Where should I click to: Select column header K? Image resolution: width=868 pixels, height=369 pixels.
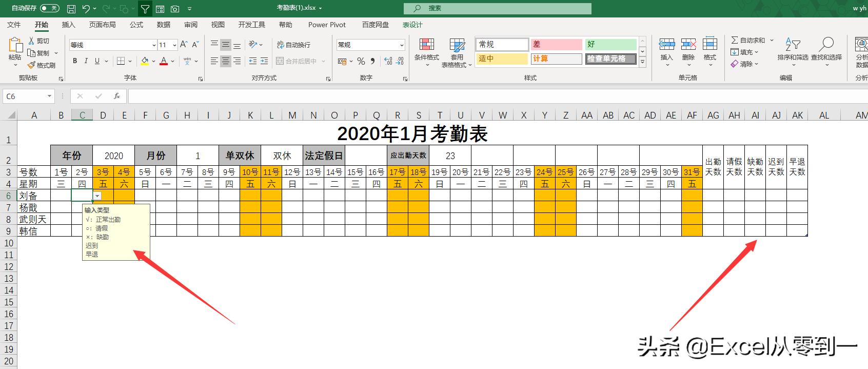(x=250, y=115)
